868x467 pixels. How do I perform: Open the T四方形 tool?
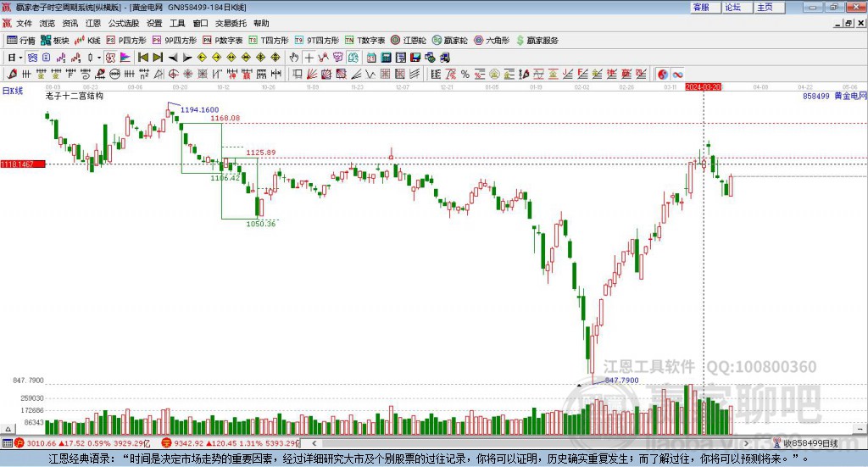269,41
